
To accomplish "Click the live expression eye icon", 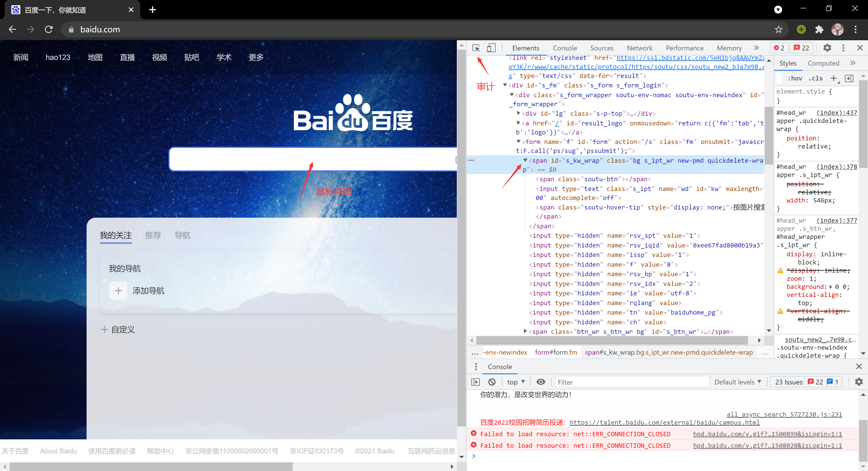I will tap(541, 382).
